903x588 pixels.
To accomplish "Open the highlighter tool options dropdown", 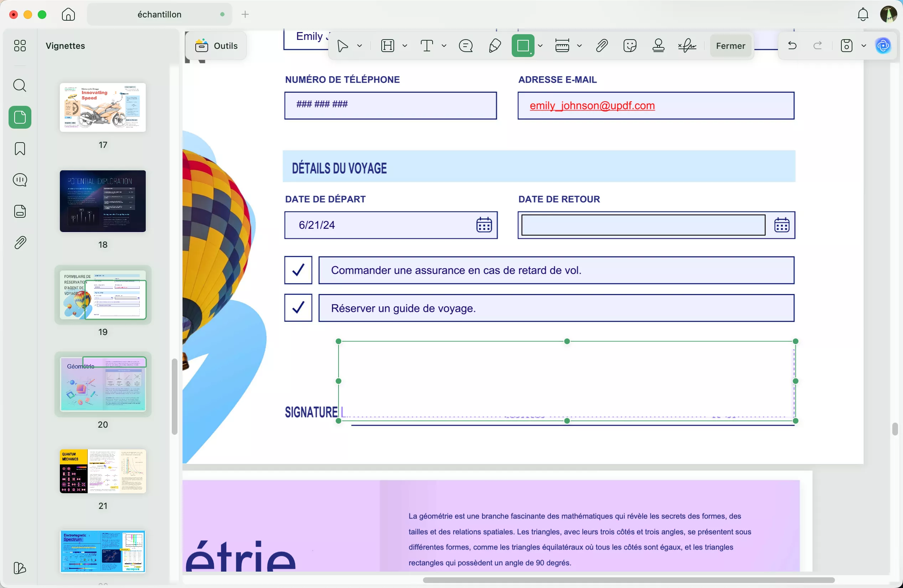I will click(405, 46).
